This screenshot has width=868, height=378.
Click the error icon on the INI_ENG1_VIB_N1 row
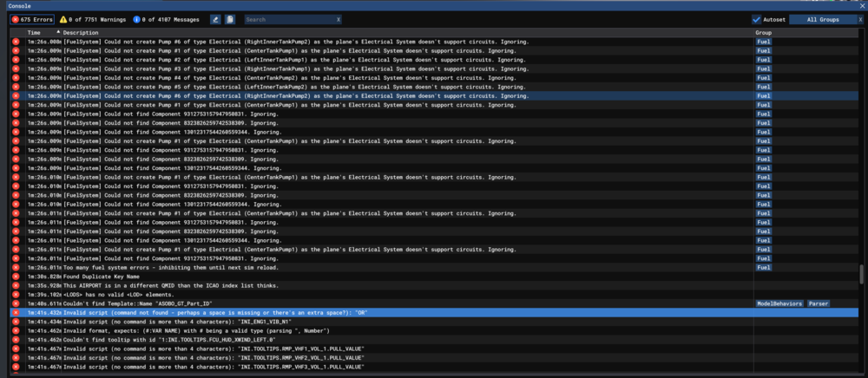tap(16, 322)
